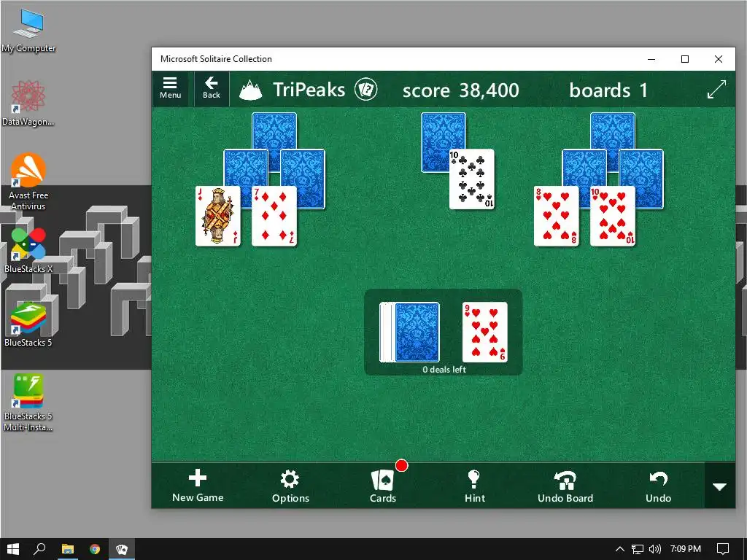
Task: Start a New Game
Action: [x=198, y=486]
